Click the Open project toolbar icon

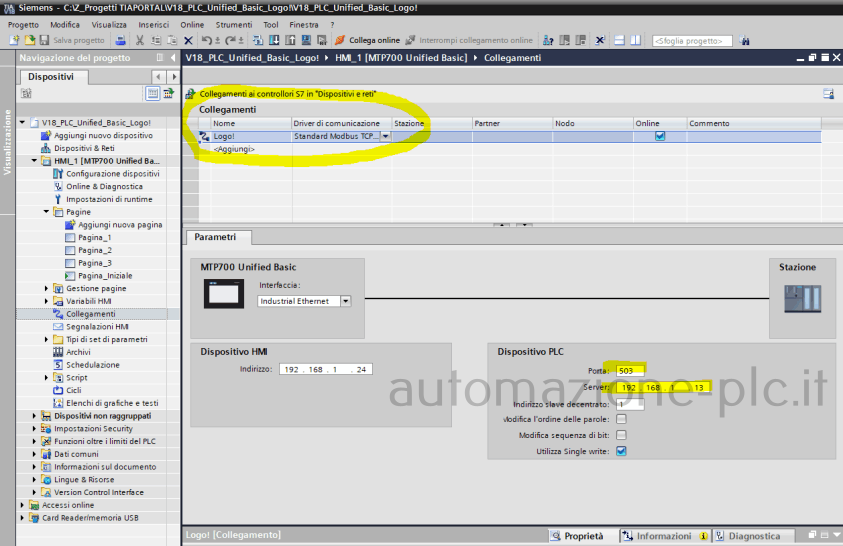point(30,40)
